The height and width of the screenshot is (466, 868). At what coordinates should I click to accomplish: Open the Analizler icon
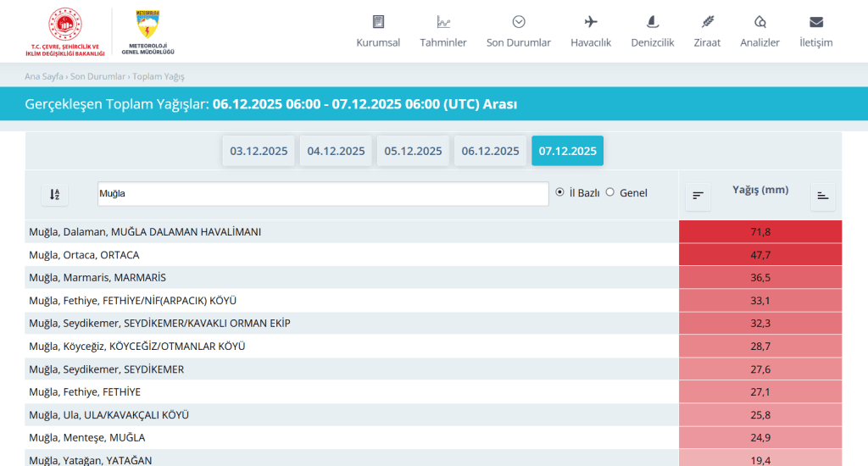(x=759, y=22)
